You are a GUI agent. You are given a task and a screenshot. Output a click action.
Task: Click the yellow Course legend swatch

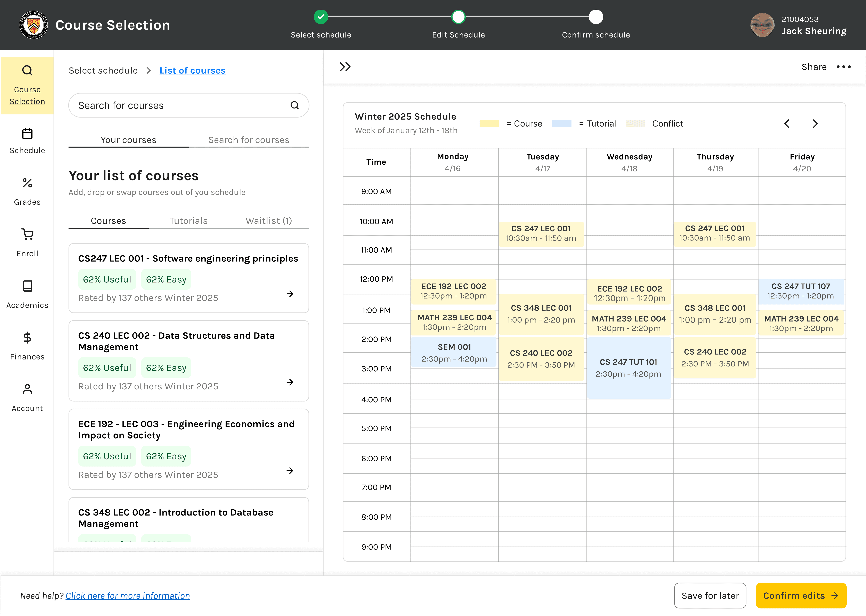click(489, 124)
